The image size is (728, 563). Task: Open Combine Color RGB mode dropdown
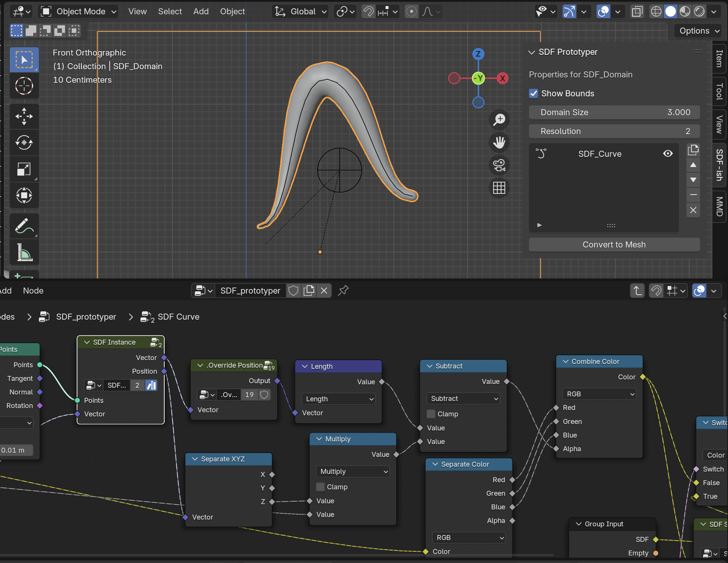point(599,394)
